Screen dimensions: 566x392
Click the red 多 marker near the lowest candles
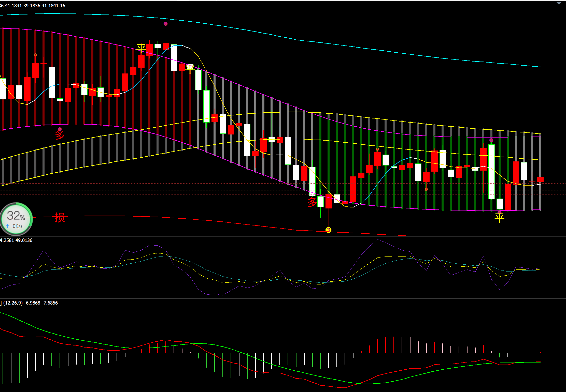click(312, 202)
